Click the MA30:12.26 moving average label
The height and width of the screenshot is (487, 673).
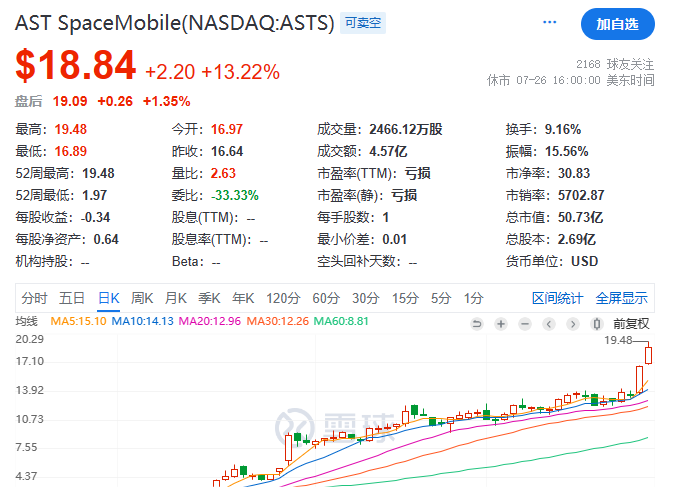(x=277, y=321)
